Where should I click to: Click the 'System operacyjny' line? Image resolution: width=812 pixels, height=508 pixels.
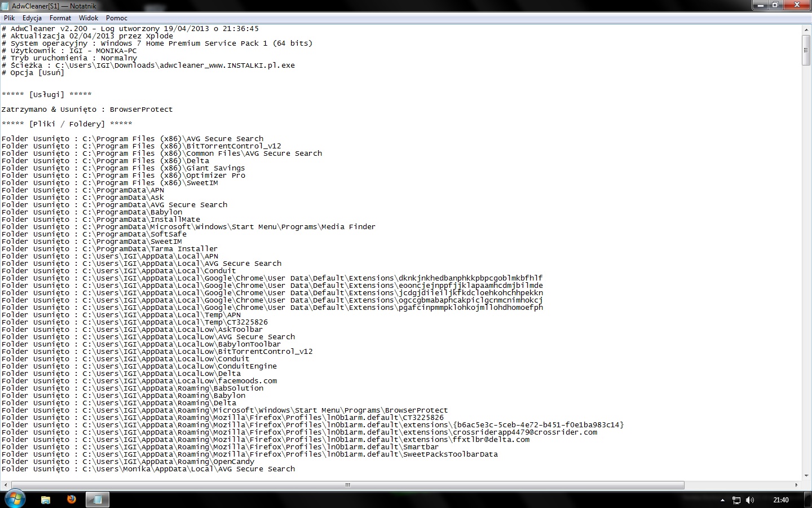pyautogui.click(x=157, y=43)
